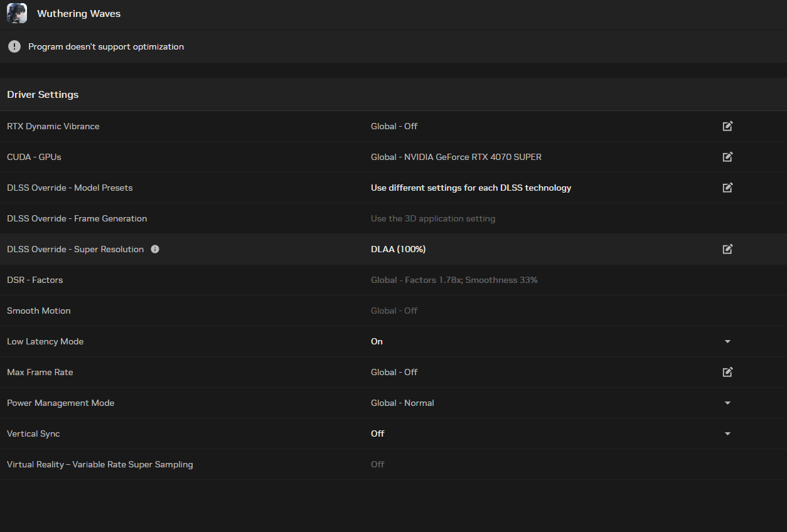Viewport: 787px width, 532px height.
Task: Click the Low Latency Mode "On" value
Action: tap(377, 341)
